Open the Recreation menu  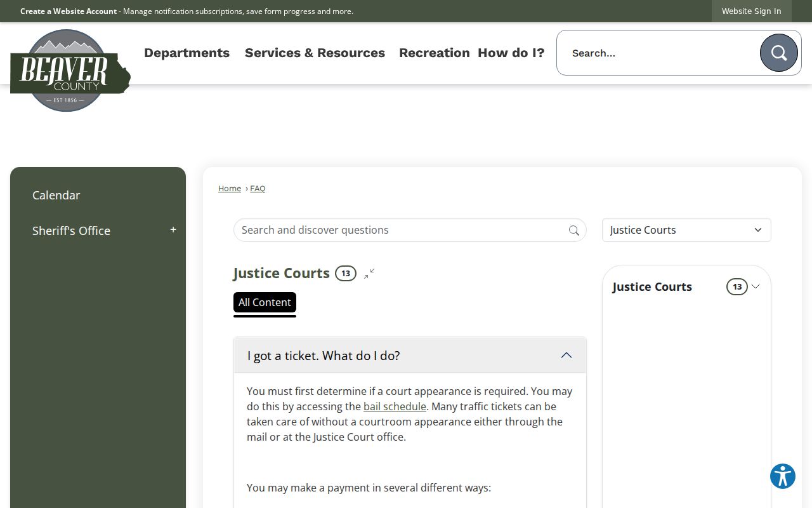tap(435, 53)
